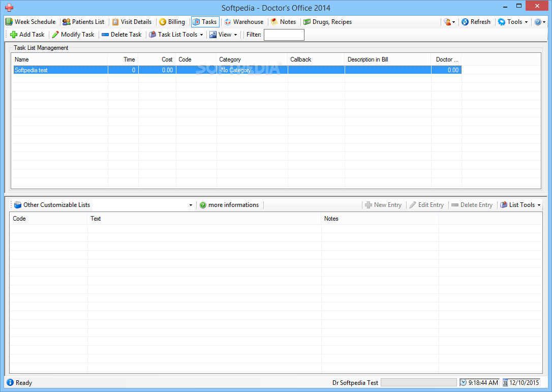Go to Visit Details label
This screenshot has width=552, height=392.
(136, 22)
